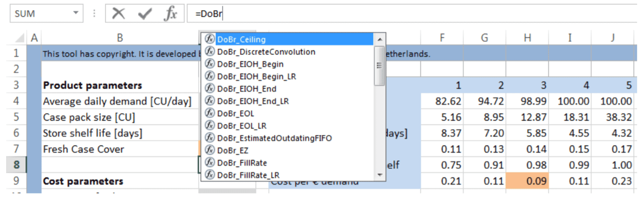Click the Average daily demand [CU/day] cell
644x197 pixels.
click(120, 102)
